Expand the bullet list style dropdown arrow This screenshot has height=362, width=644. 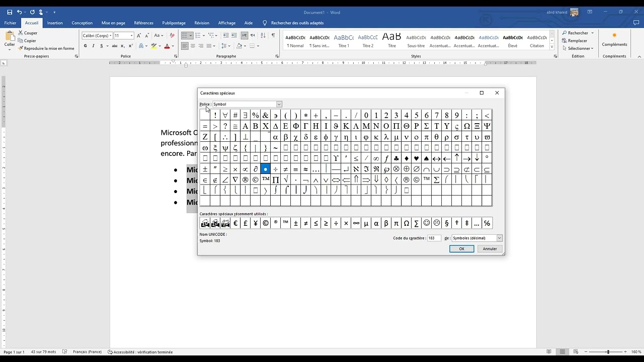point(190,36)
